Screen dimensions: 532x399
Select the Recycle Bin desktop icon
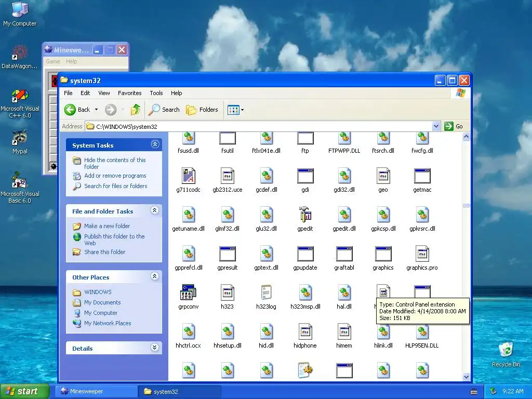click(x=506, y=350)
